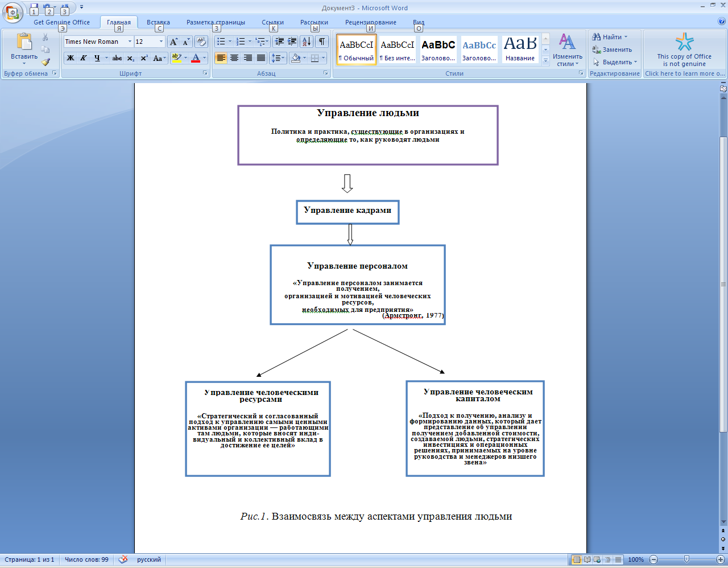Click the Заменить button
728x568 pixels.
[x=612, y=50]
